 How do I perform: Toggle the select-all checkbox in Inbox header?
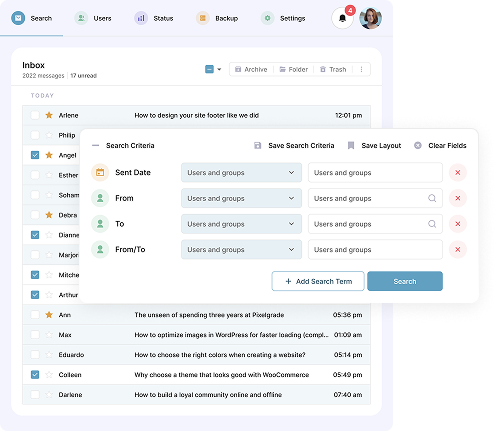[209, 69]
